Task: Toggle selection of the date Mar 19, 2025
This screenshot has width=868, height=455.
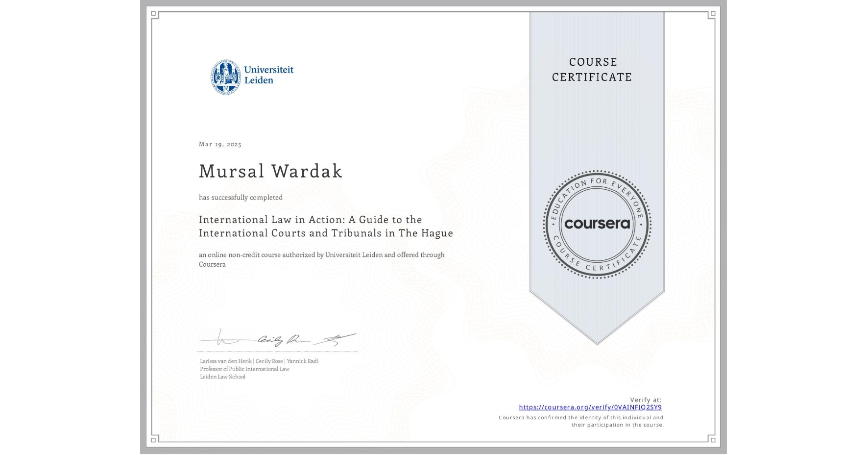Action: (220, 144)
